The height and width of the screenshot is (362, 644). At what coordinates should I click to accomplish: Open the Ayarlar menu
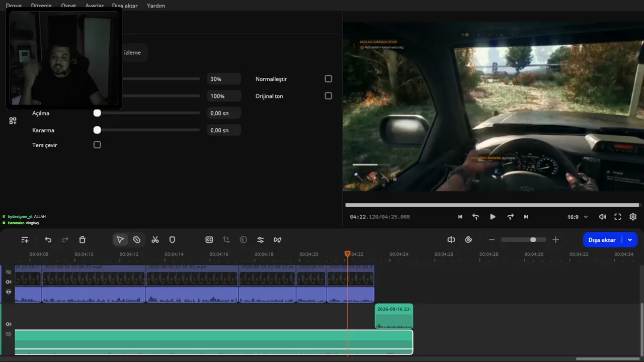tap(95, 6)
